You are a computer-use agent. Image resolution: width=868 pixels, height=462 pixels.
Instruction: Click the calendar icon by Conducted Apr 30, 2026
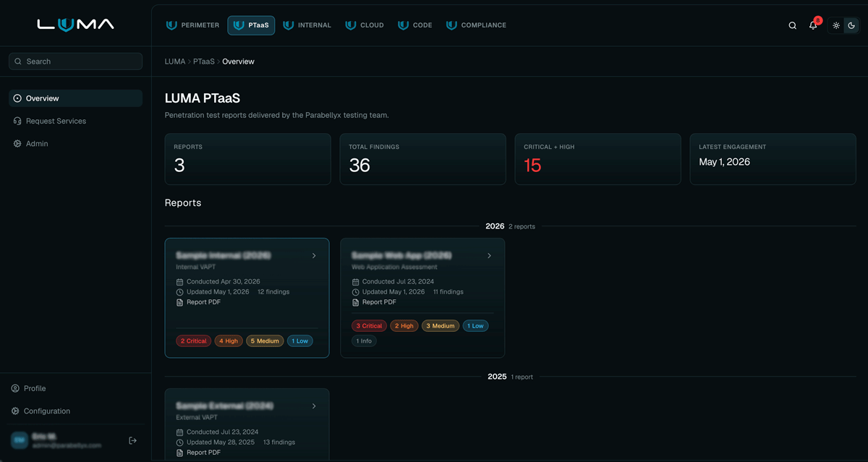coord(180,281)
